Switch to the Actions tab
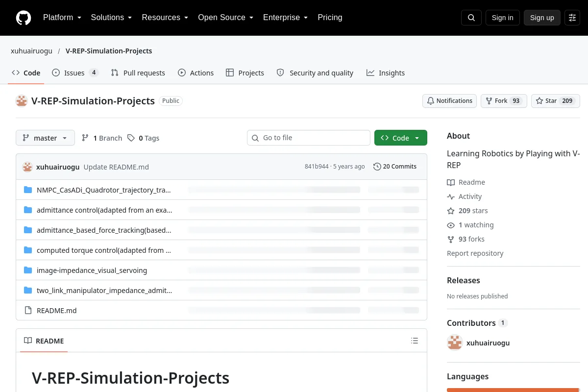Image resolution: width=588 pixels, height=392 pixels. pos(196,73)
